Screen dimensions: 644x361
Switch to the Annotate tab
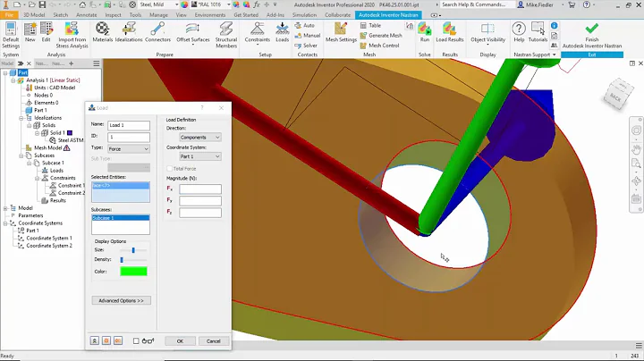click(86, 15)
